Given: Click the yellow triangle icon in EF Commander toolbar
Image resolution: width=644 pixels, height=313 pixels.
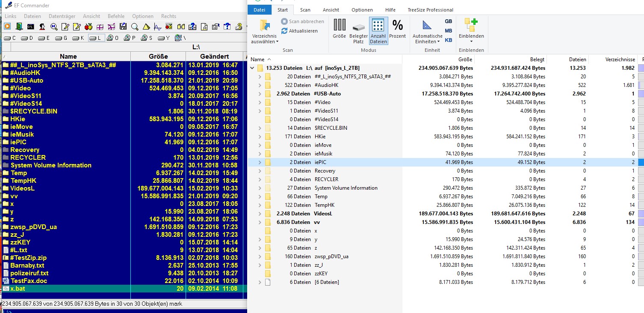Looking at the screenshot, I should point(146,27).
